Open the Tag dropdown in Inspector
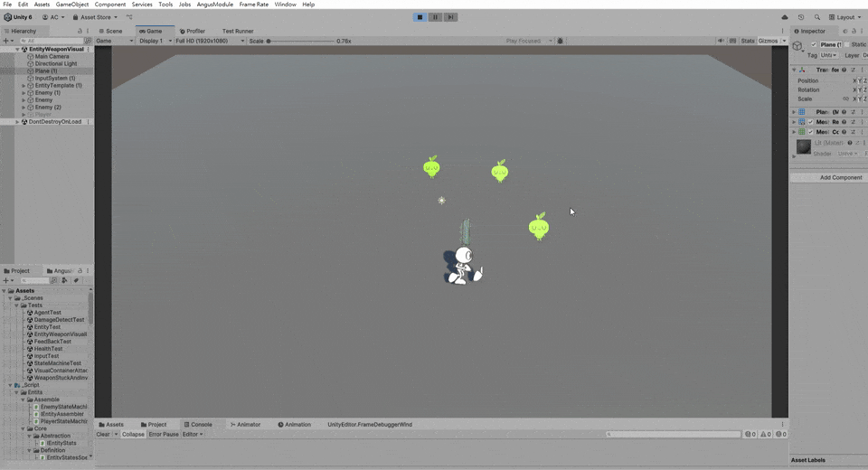This screenshot has height=470, width=868. [x=829, y=55]
